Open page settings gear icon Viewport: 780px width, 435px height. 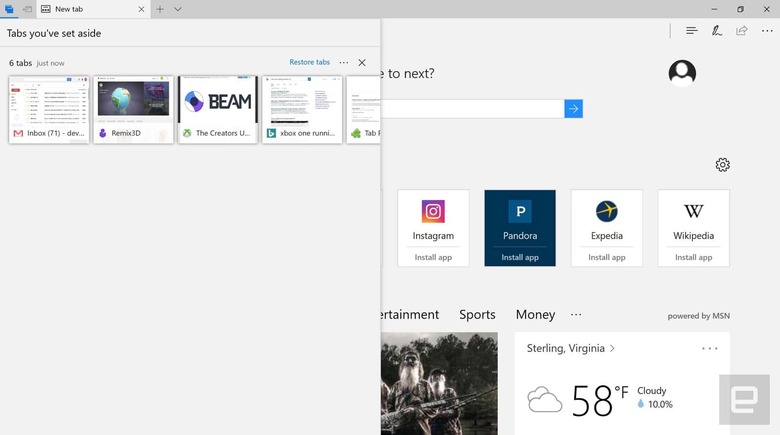tap(722, 165)
